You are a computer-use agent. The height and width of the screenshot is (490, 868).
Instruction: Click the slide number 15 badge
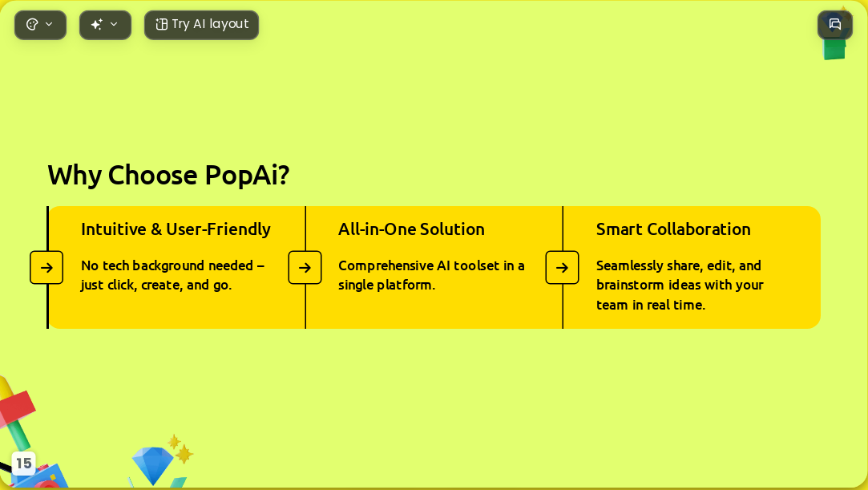pos(23,463)
